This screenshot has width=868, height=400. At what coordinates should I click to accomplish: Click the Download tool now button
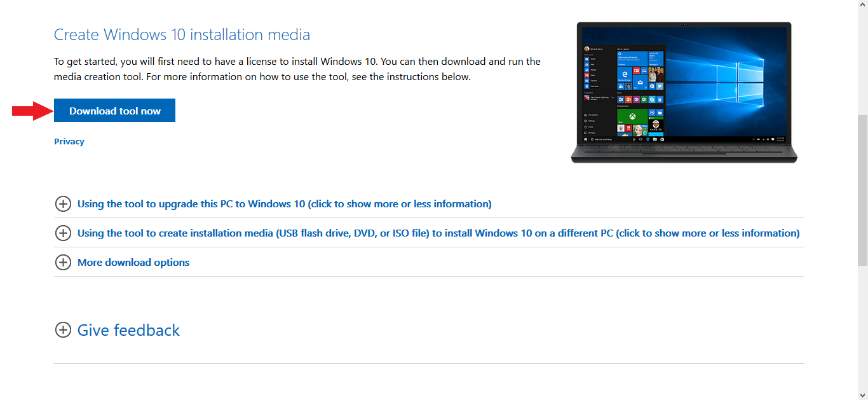[114, 111]
